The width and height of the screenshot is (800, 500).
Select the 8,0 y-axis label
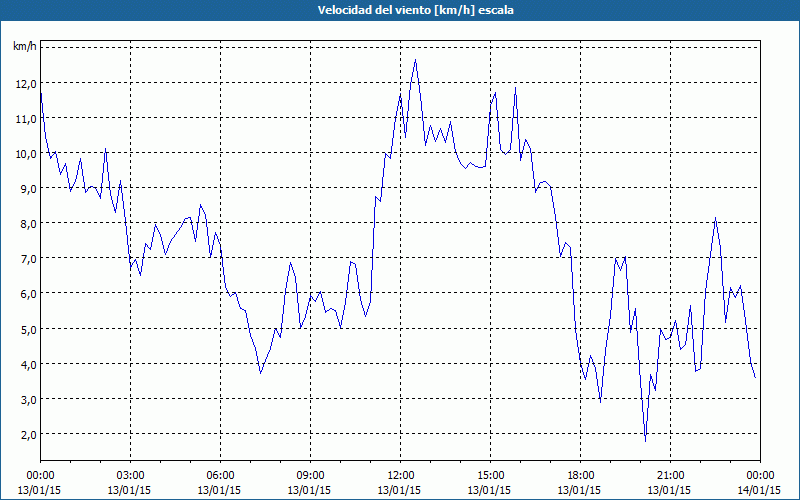[x=30, y=224]
